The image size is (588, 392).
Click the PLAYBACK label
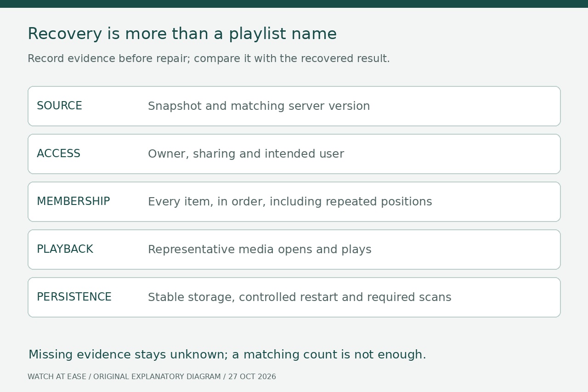coord(65,250)
